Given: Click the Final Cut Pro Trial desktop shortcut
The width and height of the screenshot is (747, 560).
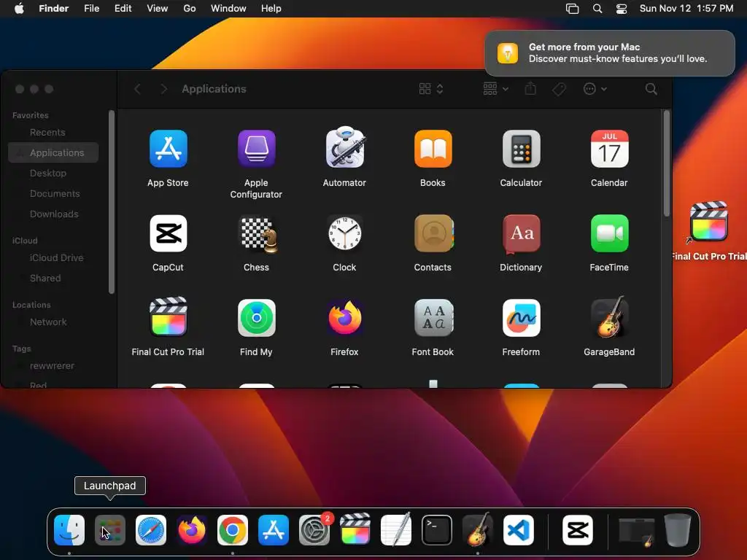Looking at the screenshot, I should pyautogui.click(x=709, y=222).
